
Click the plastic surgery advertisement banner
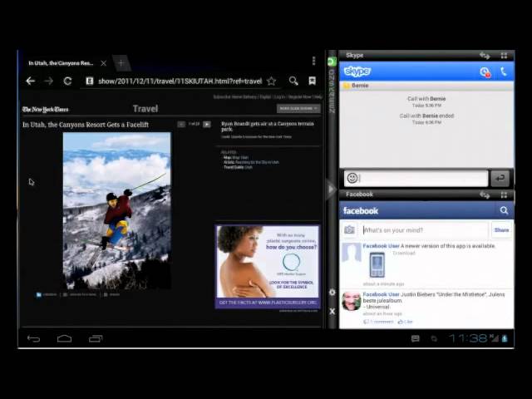(x=268, y=267)
